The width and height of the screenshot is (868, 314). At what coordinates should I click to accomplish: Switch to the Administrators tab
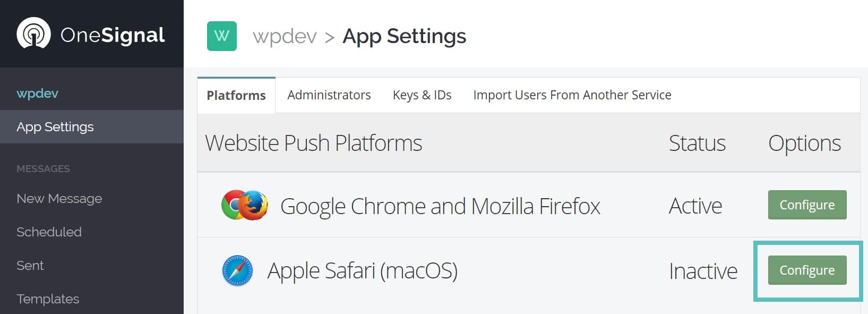329,95
